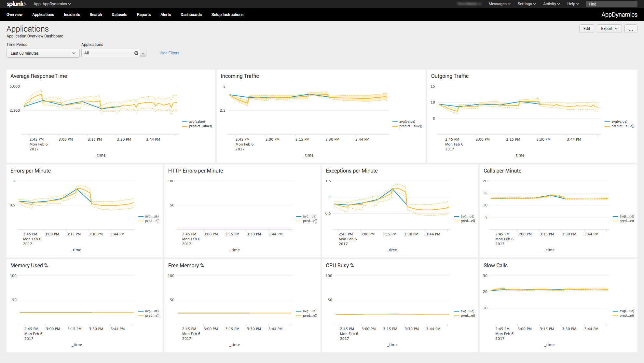Click the Hide Filters link

click(x=169, y=53)
